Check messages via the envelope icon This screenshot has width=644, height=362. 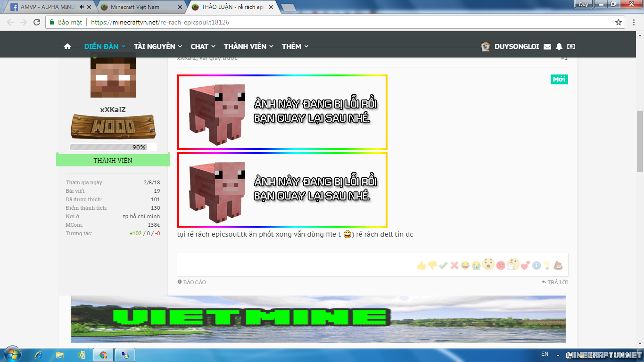pyautogui.click(x=547, y=46)
